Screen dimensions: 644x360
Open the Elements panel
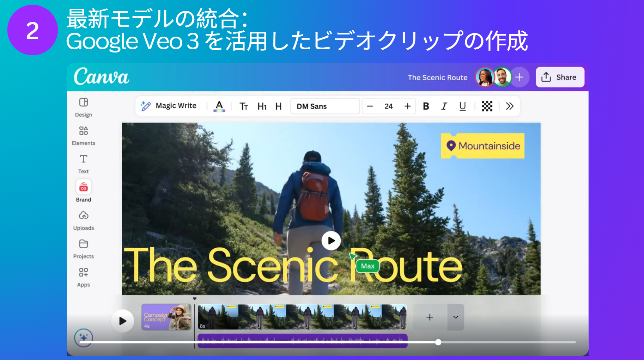click(83, 135)
